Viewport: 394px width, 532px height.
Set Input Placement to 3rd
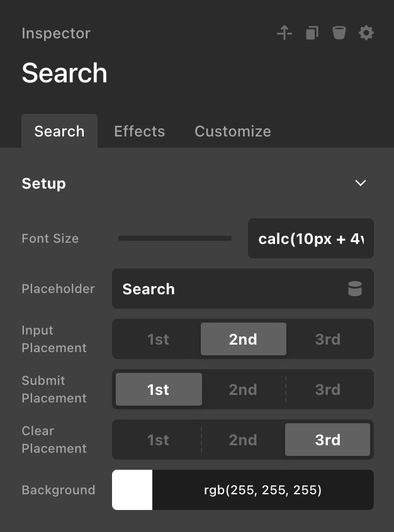(327, 340)
